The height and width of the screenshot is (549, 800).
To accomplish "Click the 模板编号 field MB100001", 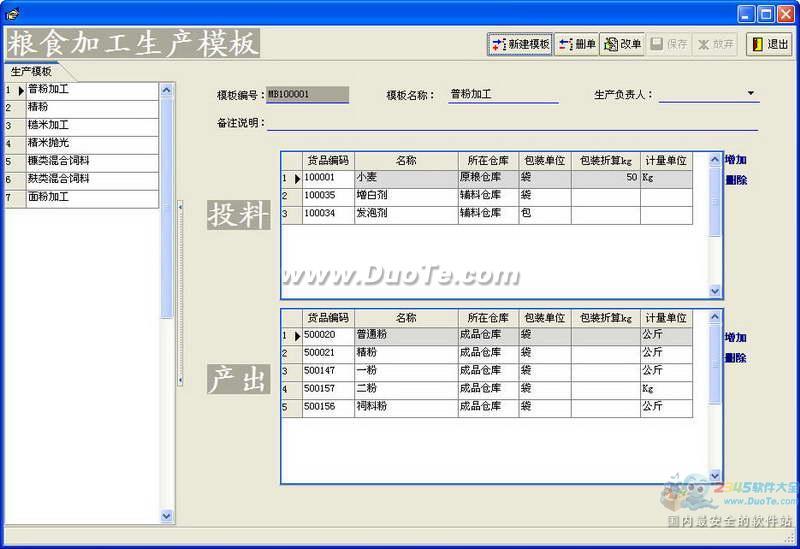I will pos(308,94).
